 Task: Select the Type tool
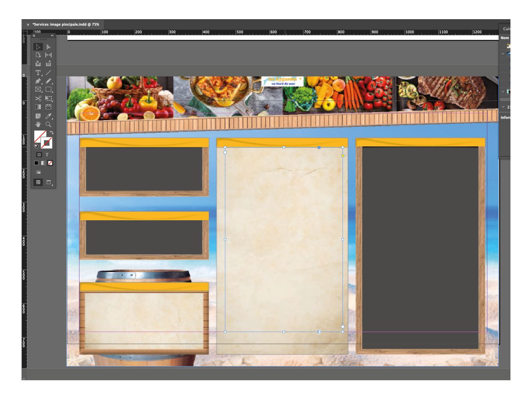tap(38, 73)
